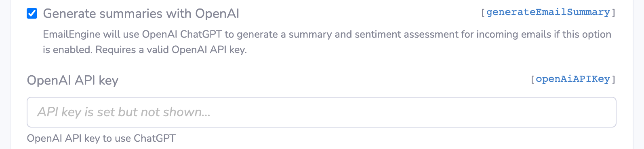
Task: Click the 'OpenAI API key to use ChatGPT' hint
Action: click(101, 138)
